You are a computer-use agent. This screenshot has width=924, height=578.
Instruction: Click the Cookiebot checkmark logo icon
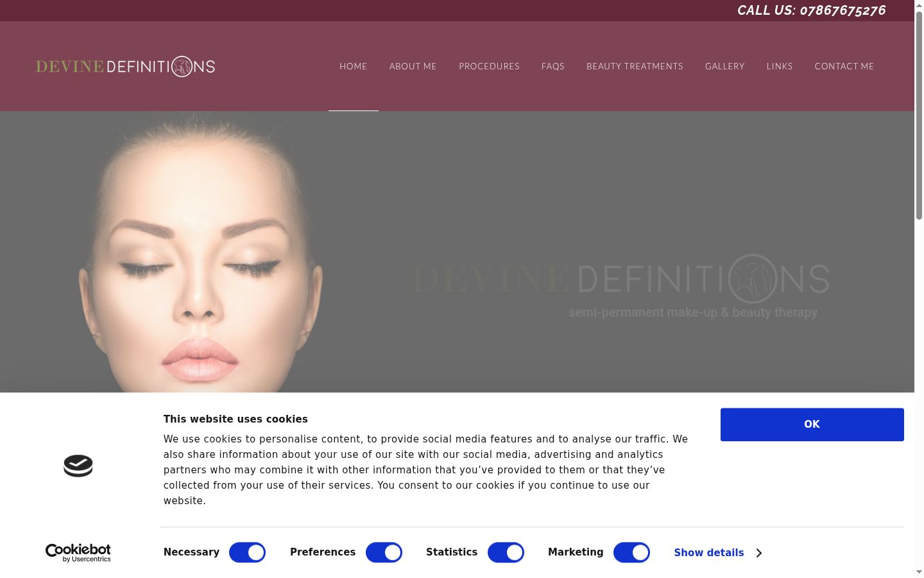tap(78, 466)
